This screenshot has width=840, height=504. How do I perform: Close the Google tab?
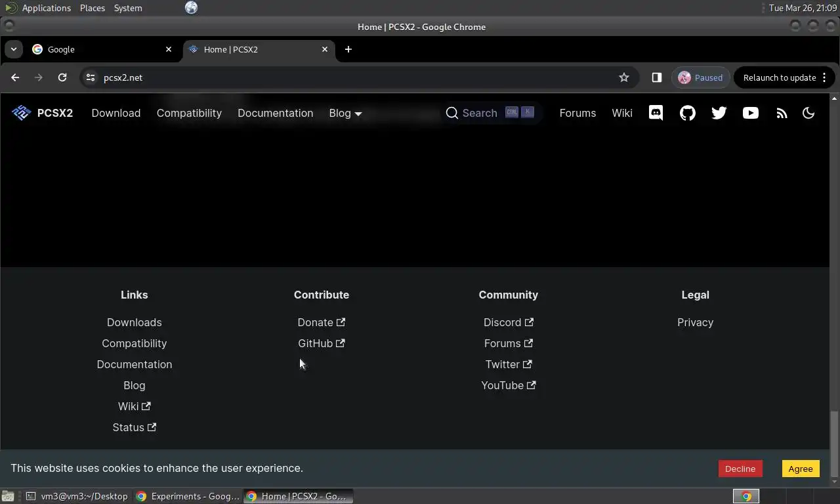click(x=169, y=49)
